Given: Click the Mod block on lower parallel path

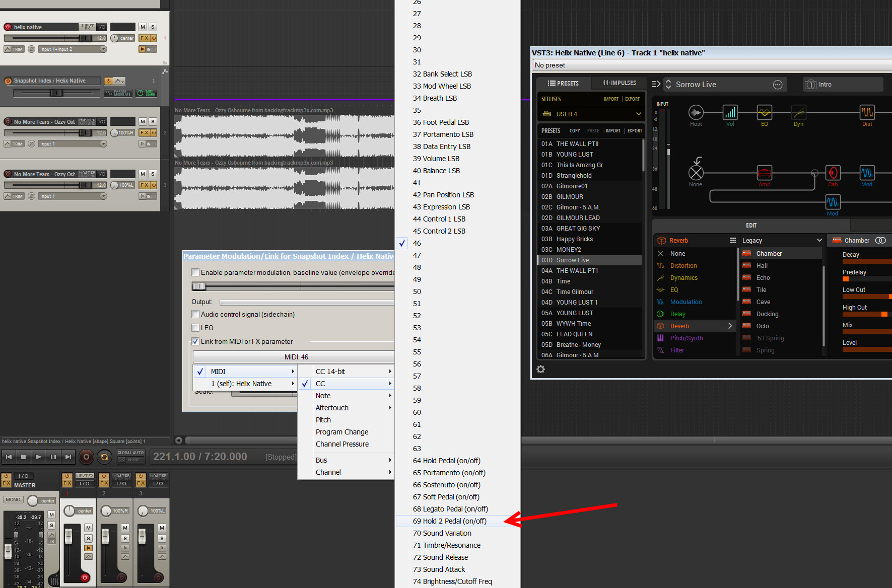Looking at the screenshot, I should pos(833,202).
